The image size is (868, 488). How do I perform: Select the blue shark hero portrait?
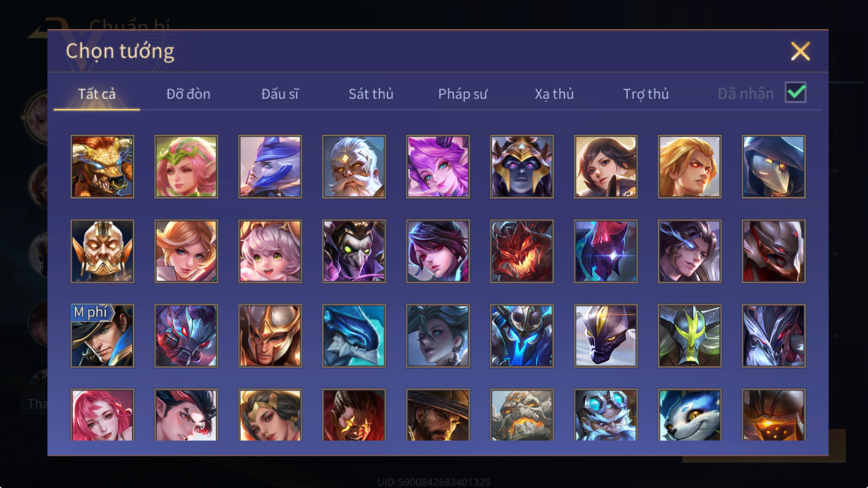point(354,336)
